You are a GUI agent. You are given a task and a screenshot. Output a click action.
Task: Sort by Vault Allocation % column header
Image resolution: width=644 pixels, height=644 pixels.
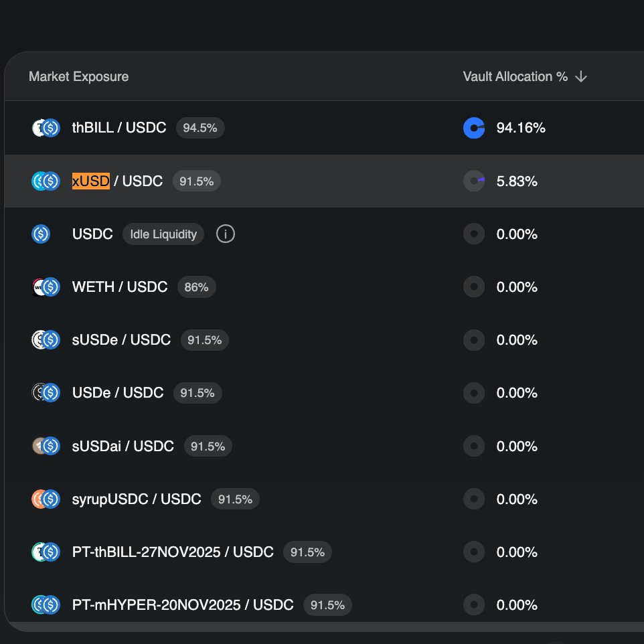point(515,77)
